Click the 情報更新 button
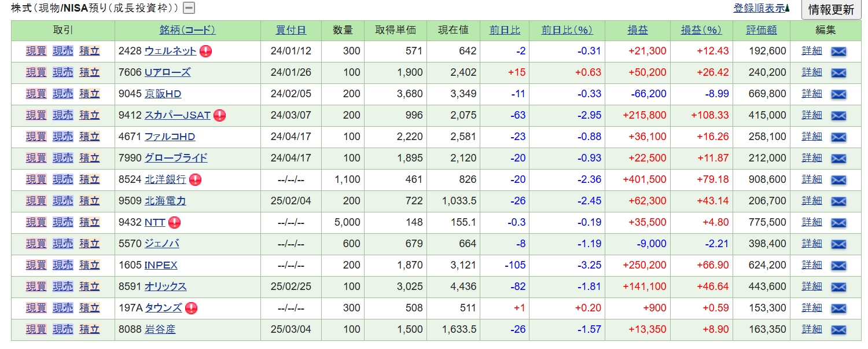This screenshot has height=349, width=868. coord(831,9)
